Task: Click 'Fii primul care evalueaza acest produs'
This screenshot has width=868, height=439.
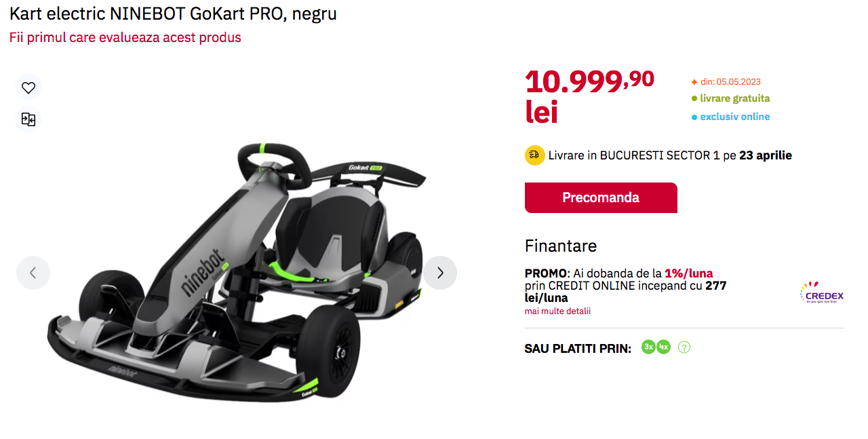Action: pos(125,37)
